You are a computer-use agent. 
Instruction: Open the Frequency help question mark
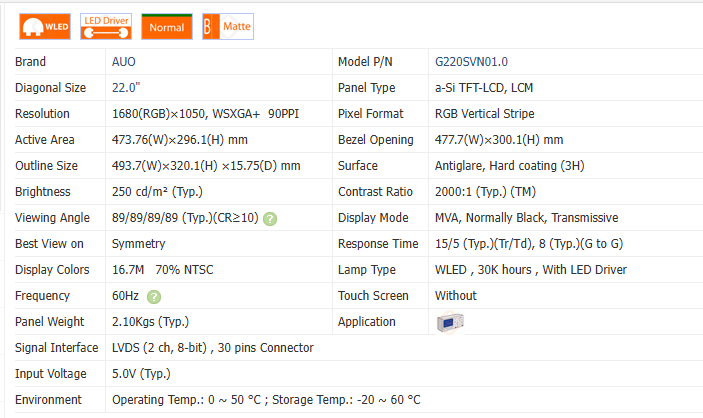(x=154, y=296)
